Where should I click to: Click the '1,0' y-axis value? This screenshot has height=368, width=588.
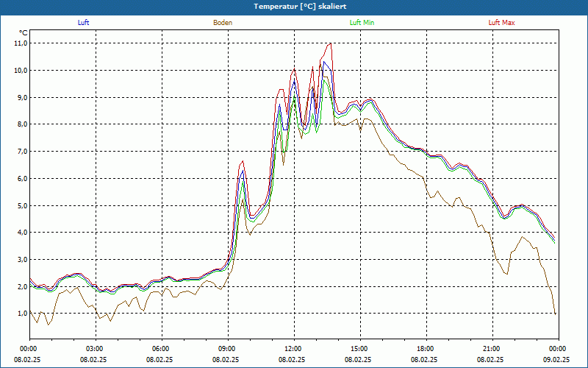(23, 314)
